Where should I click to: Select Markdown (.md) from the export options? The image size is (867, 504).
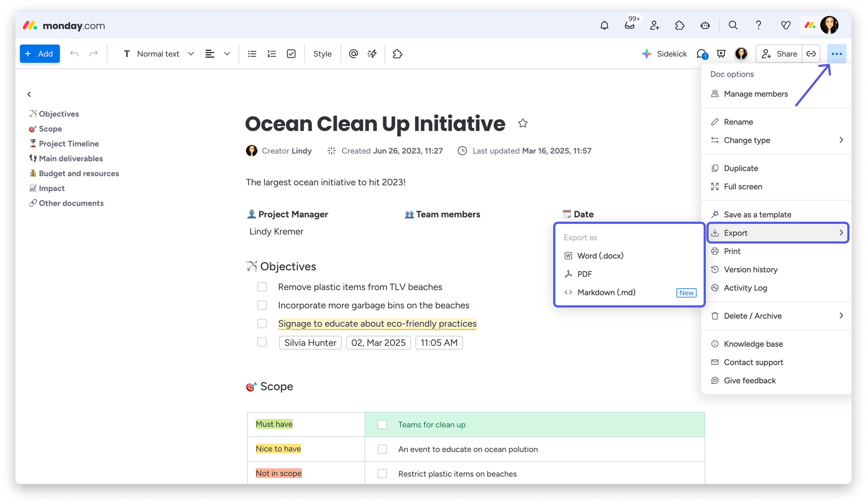pyautogui.click(x=606, y=292)
